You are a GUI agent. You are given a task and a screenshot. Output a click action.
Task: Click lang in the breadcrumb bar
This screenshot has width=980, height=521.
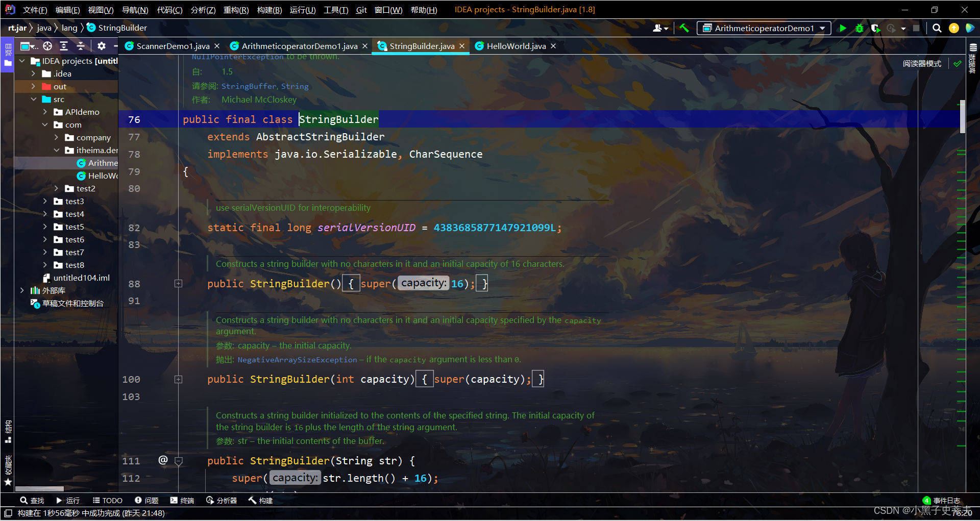click(x=69, y=28)
